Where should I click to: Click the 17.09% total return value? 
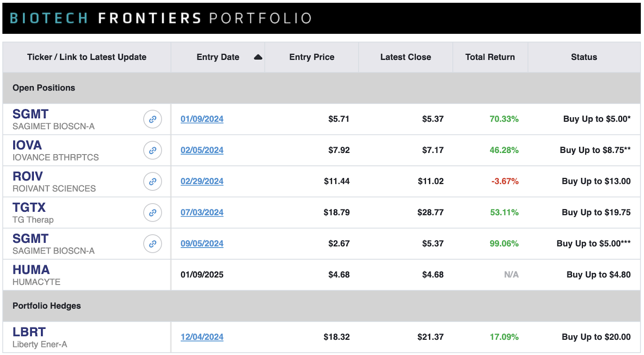point(504,337)
